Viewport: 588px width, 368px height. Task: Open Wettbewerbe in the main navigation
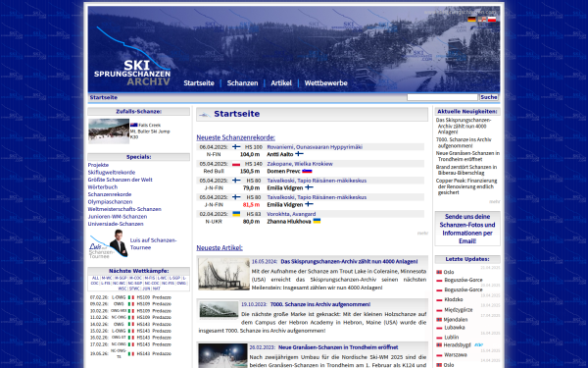[x=326, y=83]
